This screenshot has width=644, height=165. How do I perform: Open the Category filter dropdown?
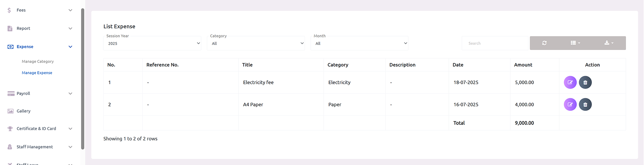pos(256,43)
